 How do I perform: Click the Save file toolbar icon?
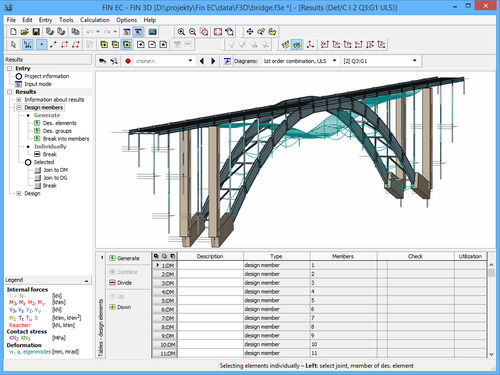36,32
